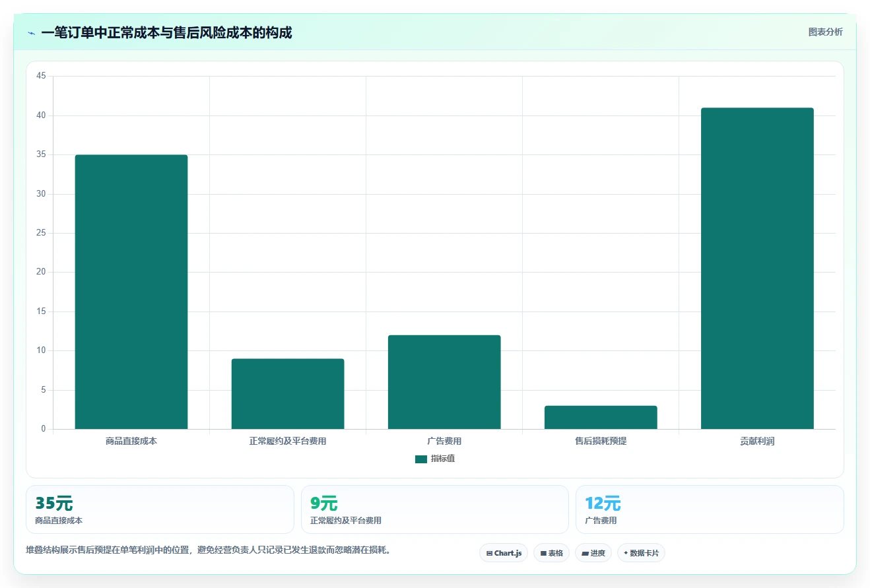Viewport: 870px width, 588px height.
Task: Click the 贡献利润 x-axis label
Action: (757, 441)
